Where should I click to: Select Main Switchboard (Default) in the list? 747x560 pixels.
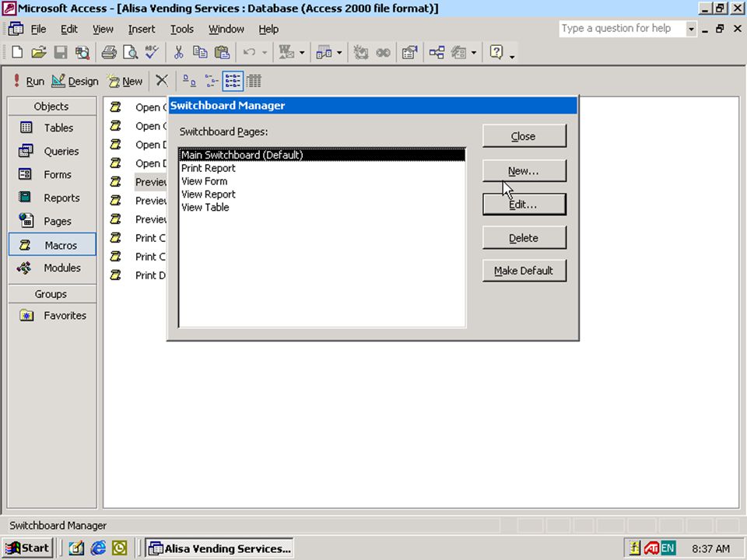pos(322,155)
